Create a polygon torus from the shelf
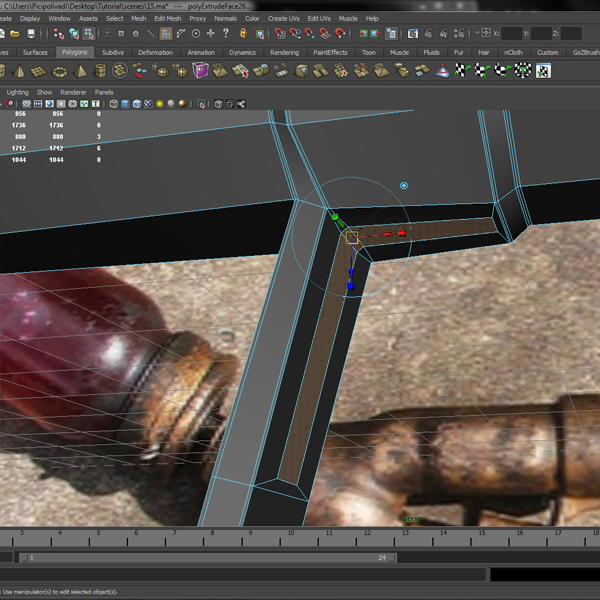 coord(59,72)
